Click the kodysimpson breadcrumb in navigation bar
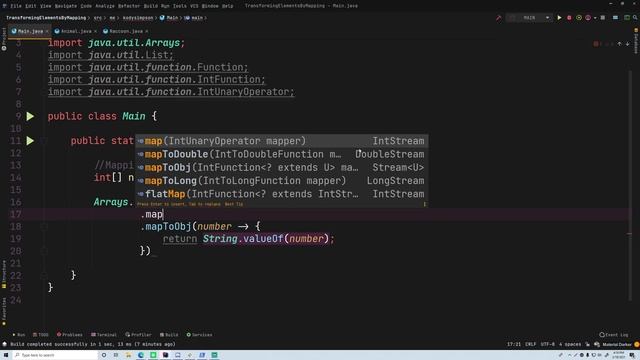The width and height of the screenshot is (640, 360). click(x=138, y=18)
